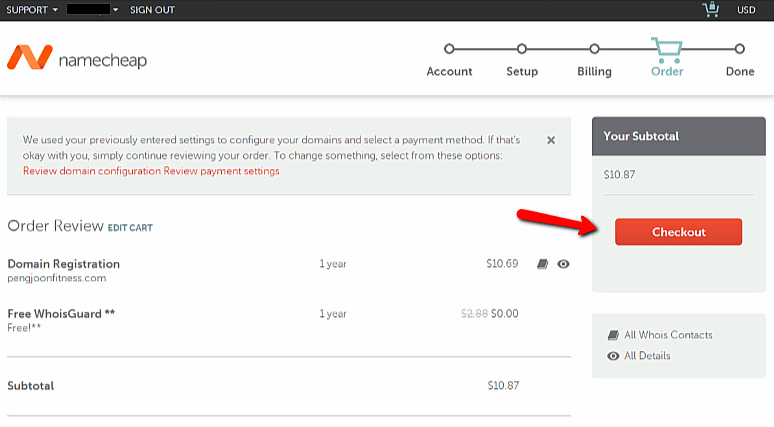Screen dimensions: 774x427
Task: Click the book icon next to All Whois Contacts
Action: click(613, 335)
